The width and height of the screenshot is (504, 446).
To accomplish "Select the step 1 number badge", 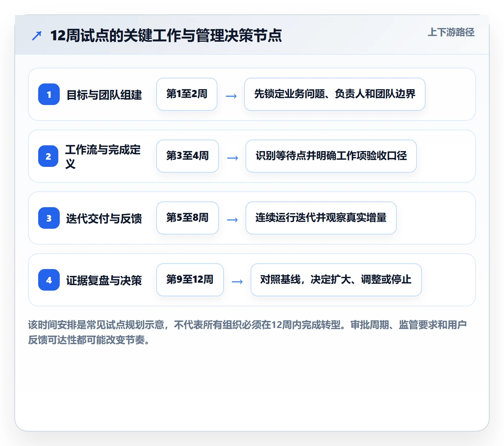I will coord(49,94).
